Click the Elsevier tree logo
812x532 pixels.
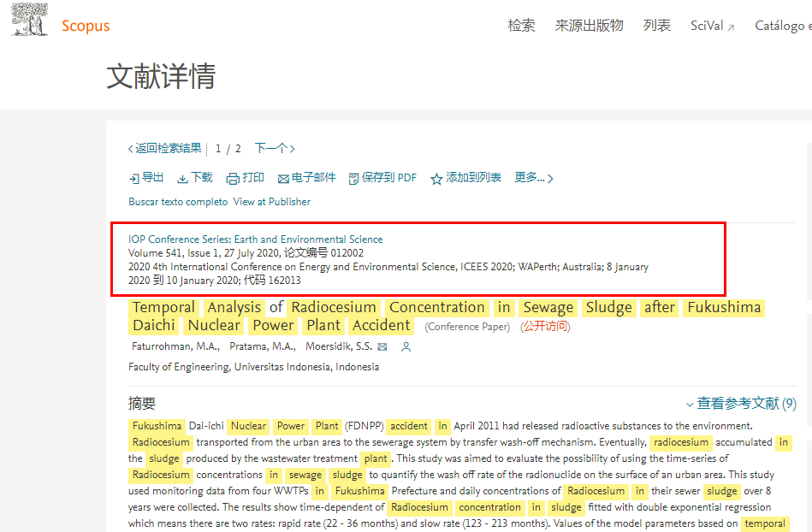(30, 20)
